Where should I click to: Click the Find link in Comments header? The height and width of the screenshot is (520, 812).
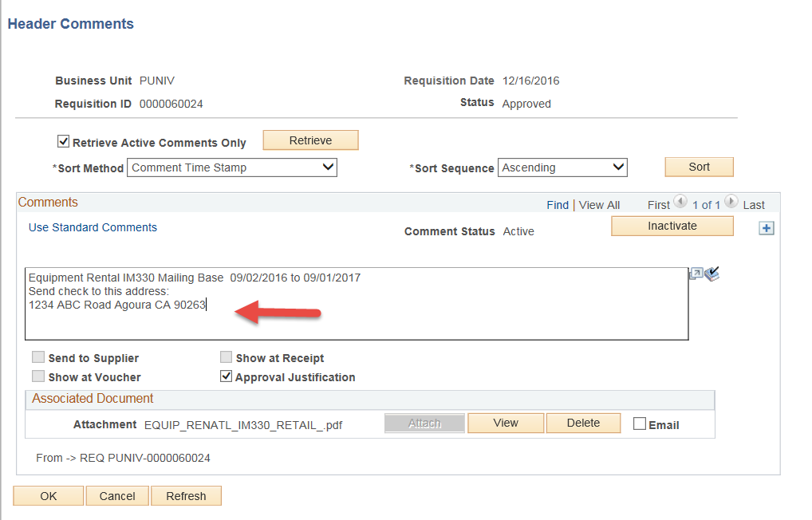558,205
